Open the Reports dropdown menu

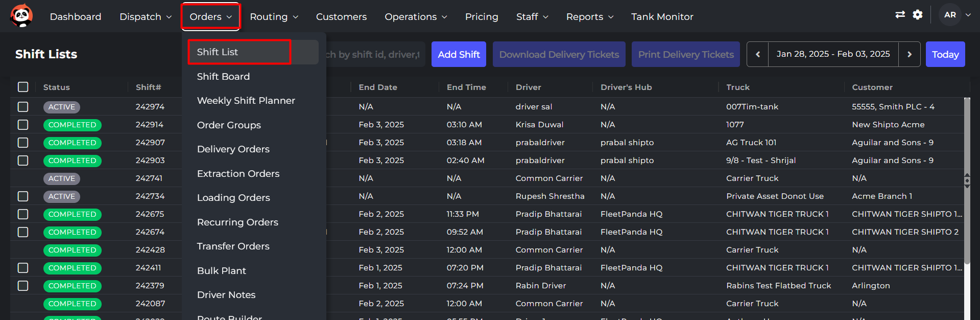(590, 17)
